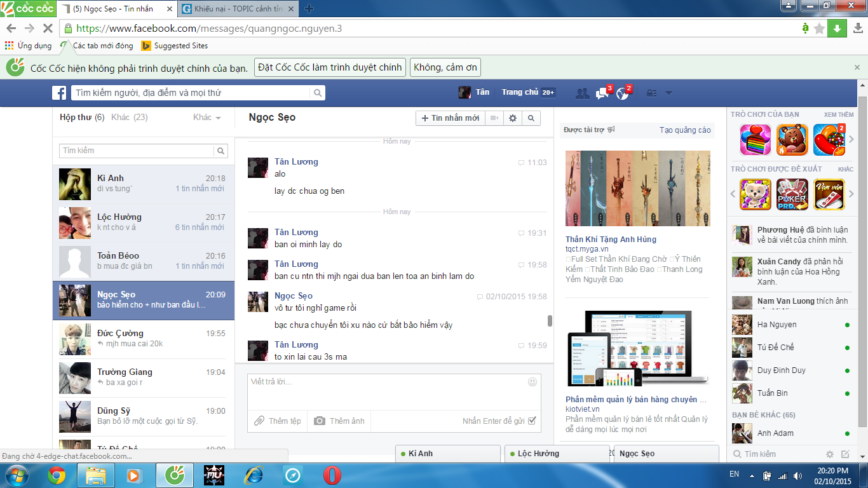Open the emoji smiley picker in reply box
Viewport: 868px width, 488px height.
tap(532, 382)
